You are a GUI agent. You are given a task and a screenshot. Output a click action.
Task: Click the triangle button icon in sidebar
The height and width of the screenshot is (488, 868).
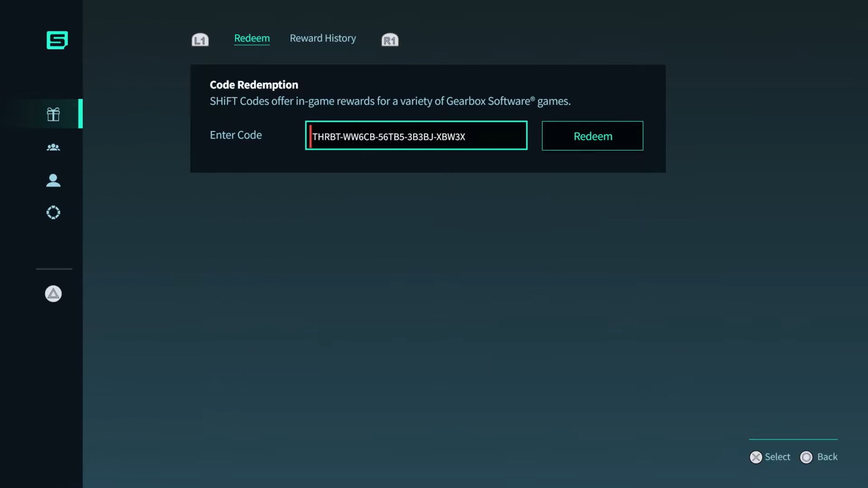click(53, 294)
